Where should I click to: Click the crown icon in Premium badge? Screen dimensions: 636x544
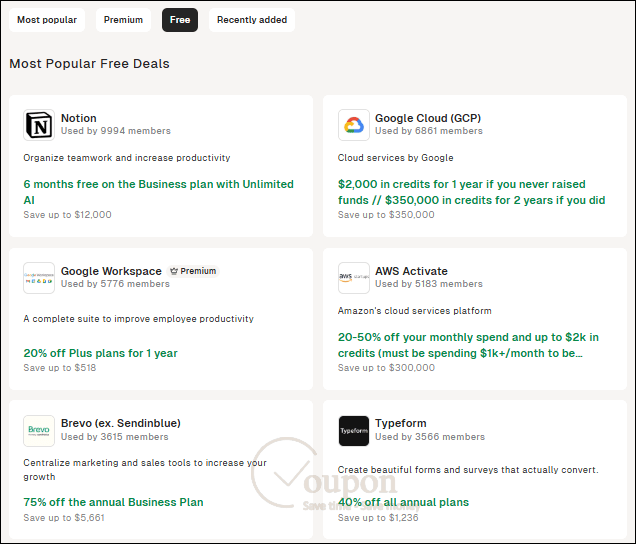[174, 271]
